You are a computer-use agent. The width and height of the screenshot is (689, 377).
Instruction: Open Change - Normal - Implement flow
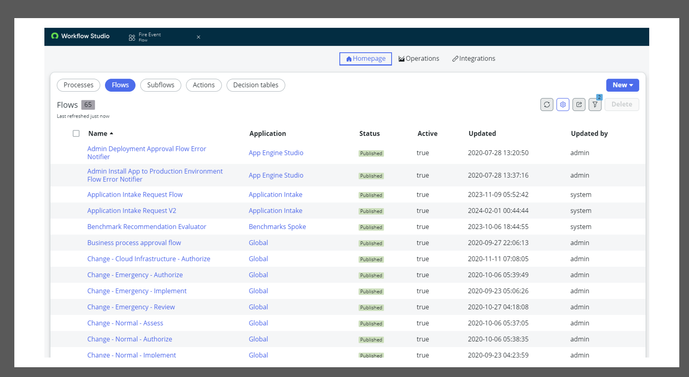(131, 355)
